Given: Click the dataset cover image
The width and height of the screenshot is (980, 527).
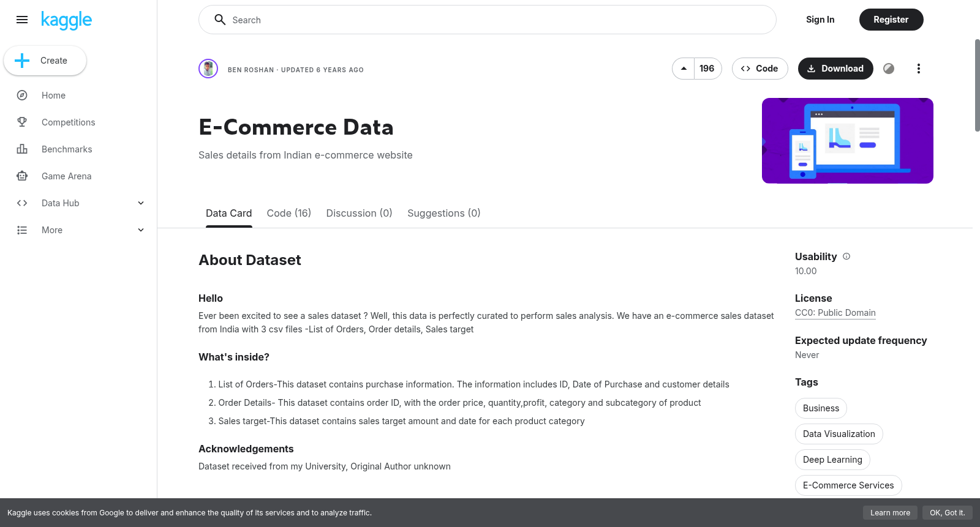Looking at the screenshot, I should [x=848, y=141].
